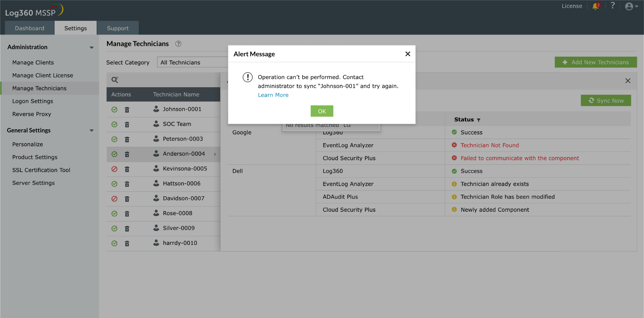
Task: Switch to the Dashboard tab
Action: point(30,28)
